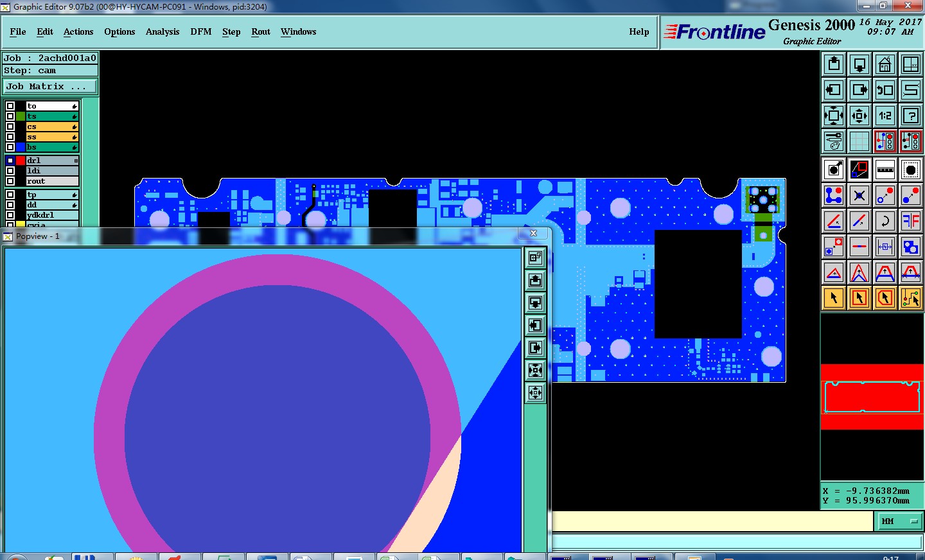Toggle display checkbox for layer tp
This screenshot has height=560, width=925.
[10, 195]
